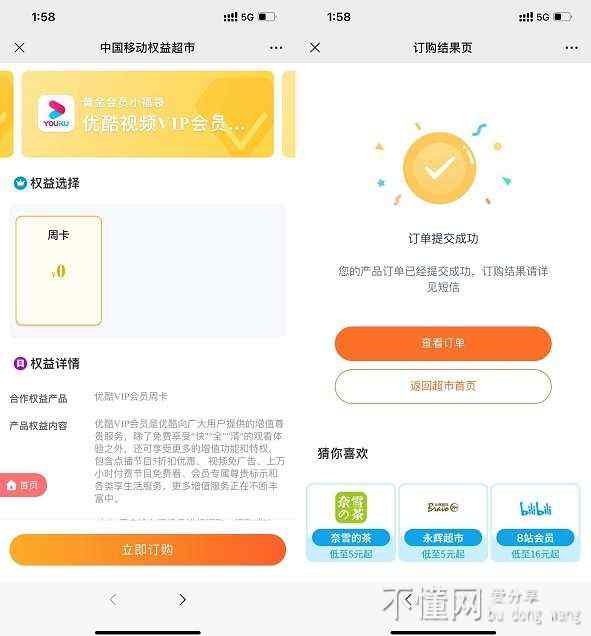This screenshot has height=636, width=591.
Task: Open the B站会员 recommendation card
Action: (x=535, y=522)
